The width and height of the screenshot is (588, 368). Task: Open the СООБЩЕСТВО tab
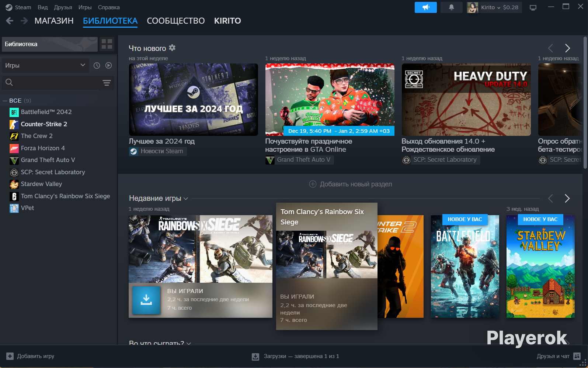pos(176,21)
